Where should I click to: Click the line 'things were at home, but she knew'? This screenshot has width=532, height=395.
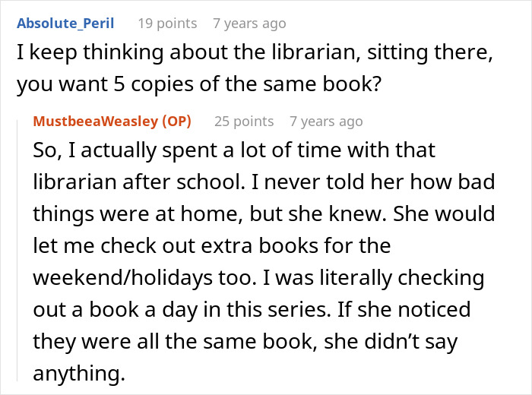pyautogui.click(x=264, y=213)
